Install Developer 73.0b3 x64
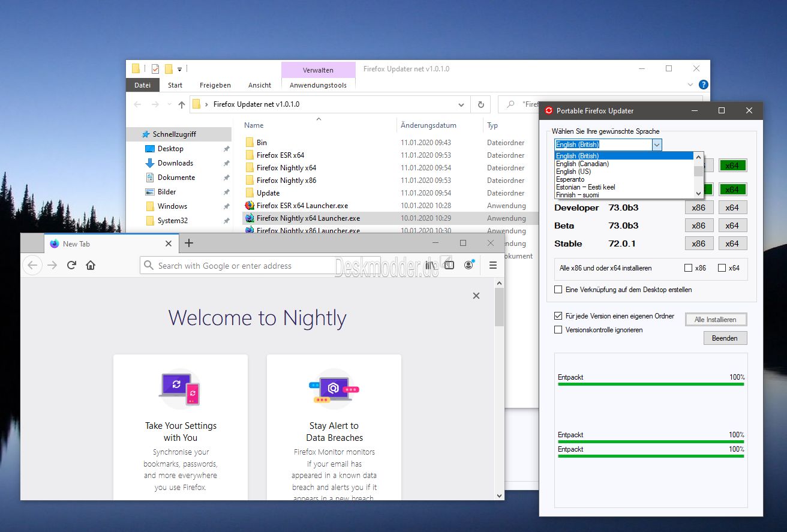 732,208
